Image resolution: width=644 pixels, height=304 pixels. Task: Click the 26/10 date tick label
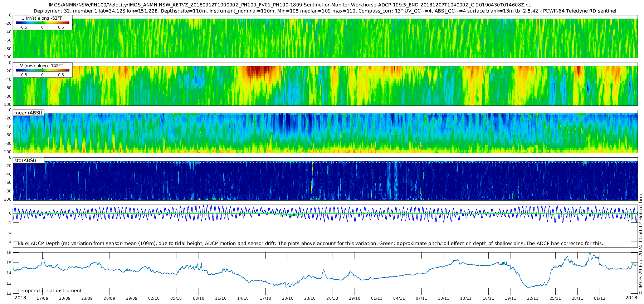pyautogui.click(x=332, y=298)
